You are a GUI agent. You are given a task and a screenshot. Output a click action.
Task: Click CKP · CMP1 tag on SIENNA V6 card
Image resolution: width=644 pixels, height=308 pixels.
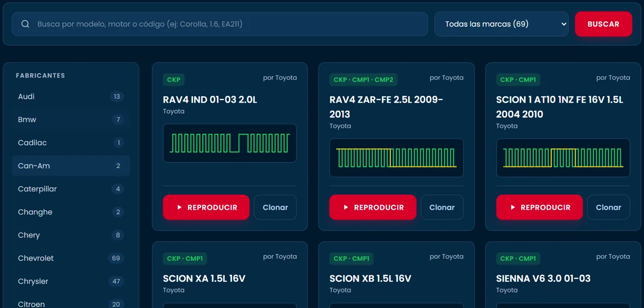click(518, 259)
